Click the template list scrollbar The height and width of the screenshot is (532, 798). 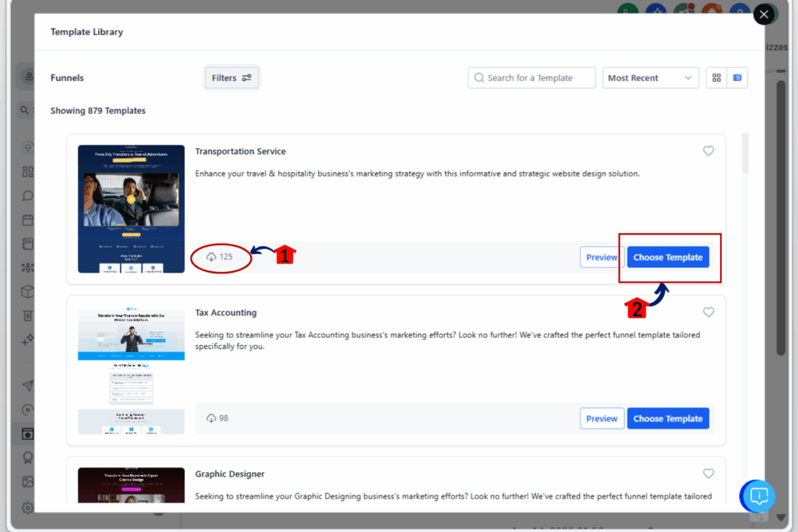click(745, 153)
